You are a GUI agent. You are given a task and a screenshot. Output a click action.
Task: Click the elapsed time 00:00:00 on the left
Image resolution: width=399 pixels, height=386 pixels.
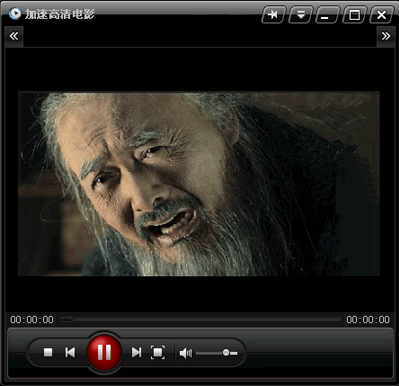point(32,320)
